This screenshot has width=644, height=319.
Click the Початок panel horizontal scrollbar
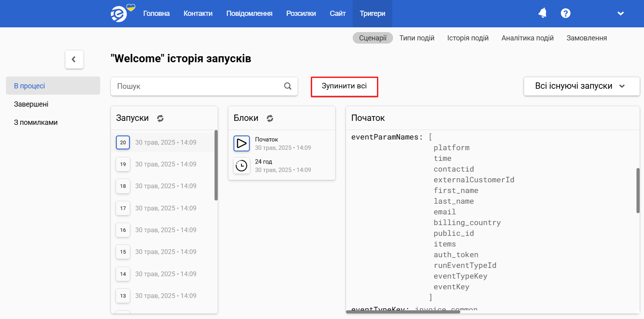403,312
